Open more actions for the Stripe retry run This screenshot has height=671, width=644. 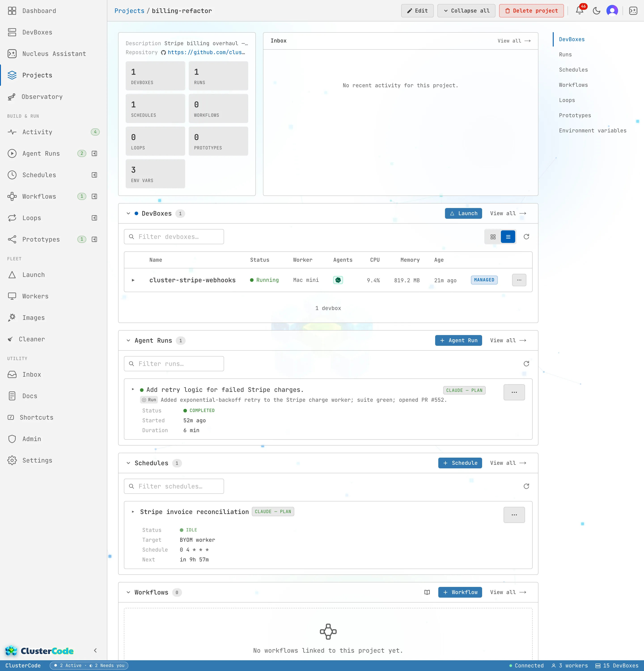pos(514,392)
